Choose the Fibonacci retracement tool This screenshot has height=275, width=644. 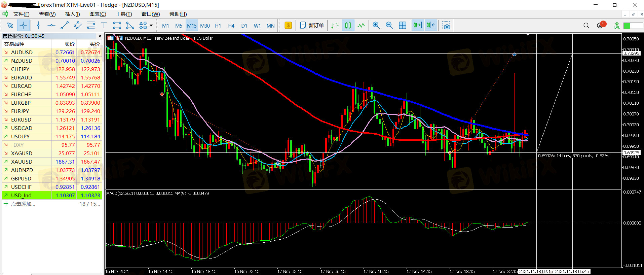[x=91, y=26]
